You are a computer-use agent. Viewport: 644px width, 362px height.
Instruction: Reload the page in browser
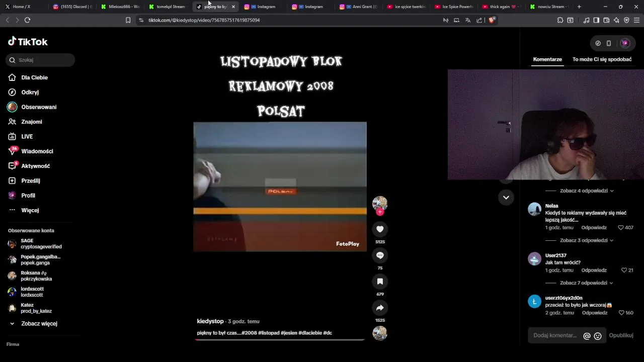[27, 20]
